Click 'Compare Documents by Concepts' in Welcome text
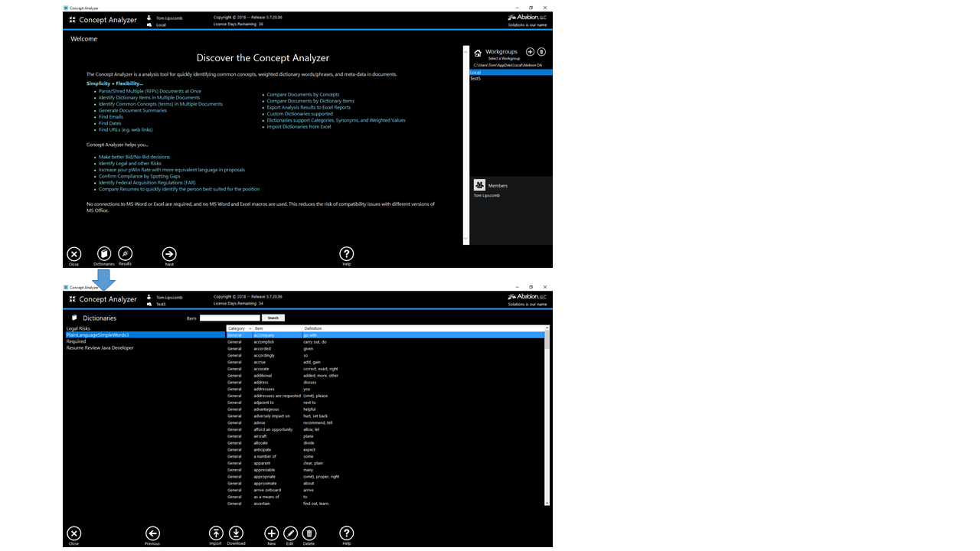Viewport: 980px width, 551px height. [303, 94]
